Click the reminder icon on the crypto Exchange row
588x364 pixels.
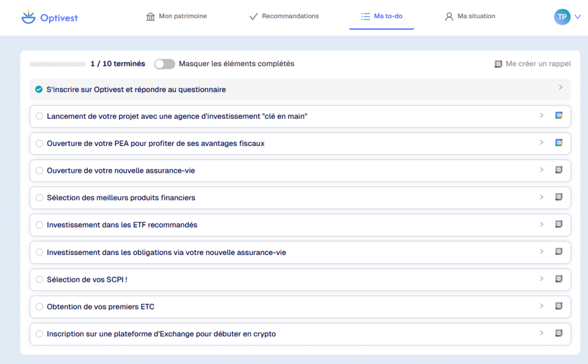pos(559,333)
